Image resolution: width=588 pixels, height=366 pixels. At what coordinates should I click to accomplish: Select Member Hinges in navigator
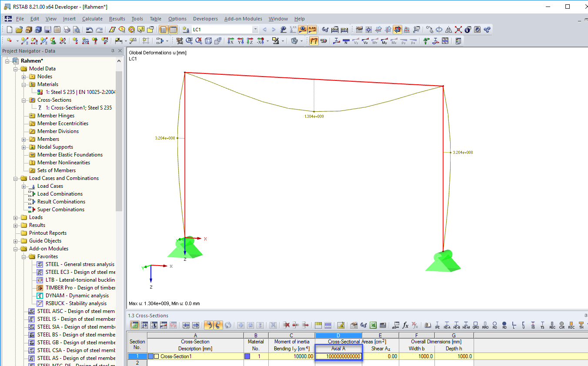click(56, 116)
